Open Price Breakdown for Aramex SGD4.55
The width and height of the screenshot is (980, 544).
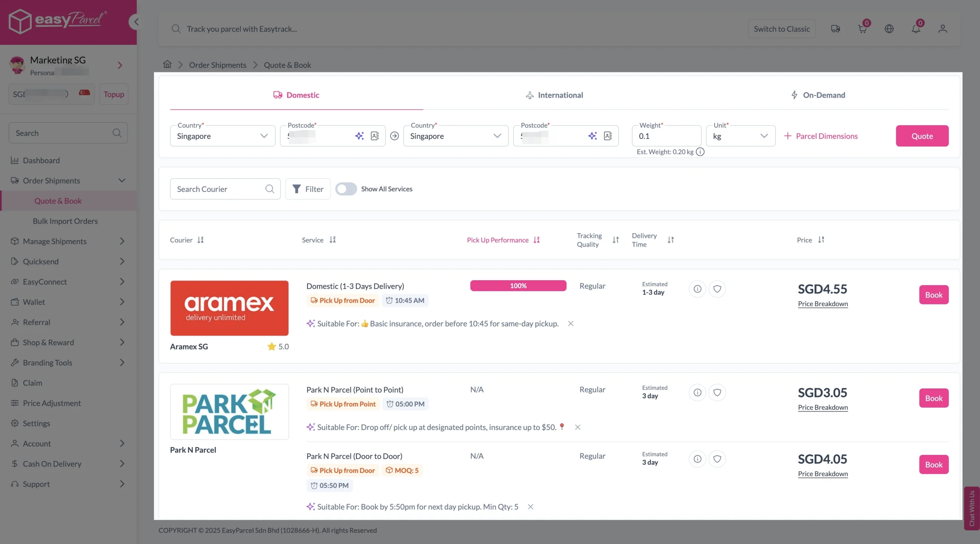click(823, 304)
